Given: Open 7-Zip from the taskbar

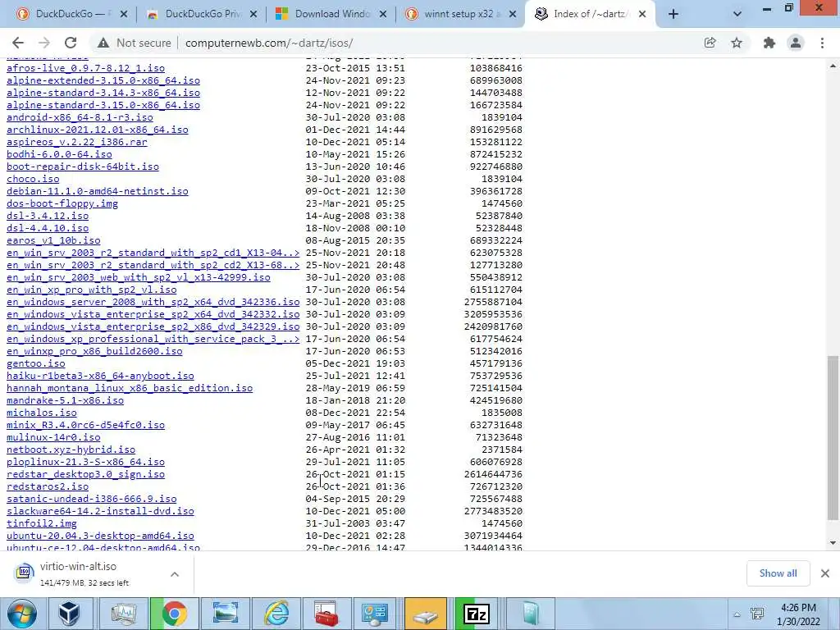Looking at the screenshot, I should pos(477,614).
